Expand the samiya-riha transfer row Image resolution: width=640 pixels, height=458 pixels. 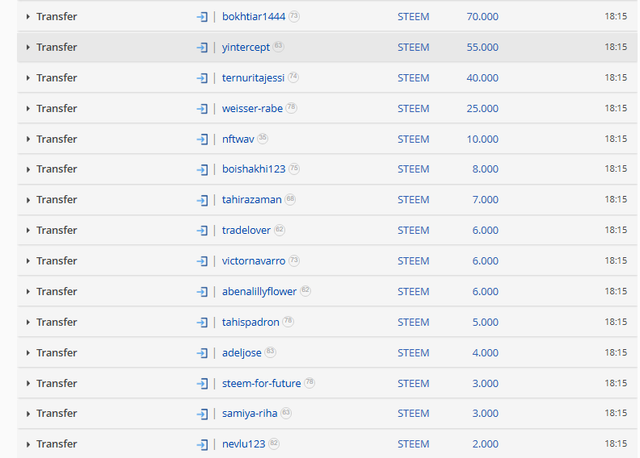[x=28, y=414]
